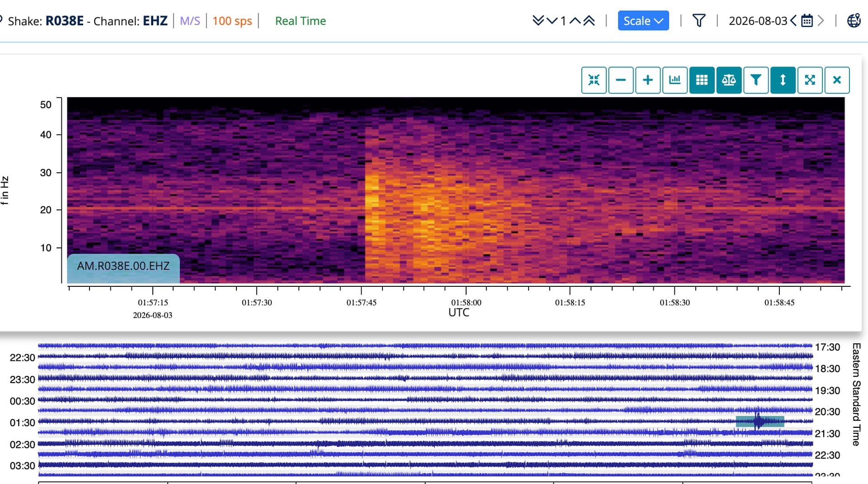Toggle the filter button in the spectrogram toolbar

[756, 80]
